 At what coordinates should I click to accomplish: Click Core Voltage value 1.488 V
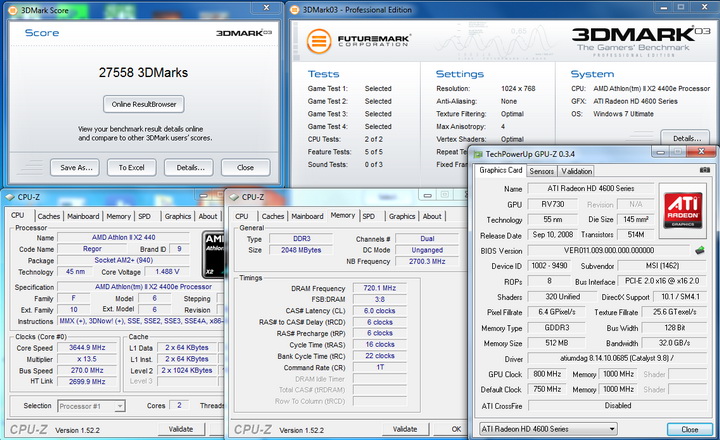point(167,271)
